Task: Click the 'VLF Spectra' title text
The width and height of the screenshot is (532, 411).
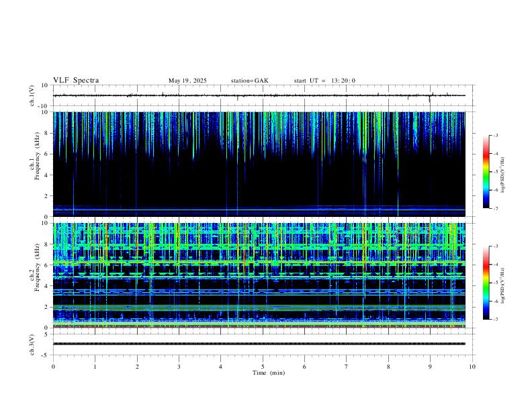Action: [76, 81]
